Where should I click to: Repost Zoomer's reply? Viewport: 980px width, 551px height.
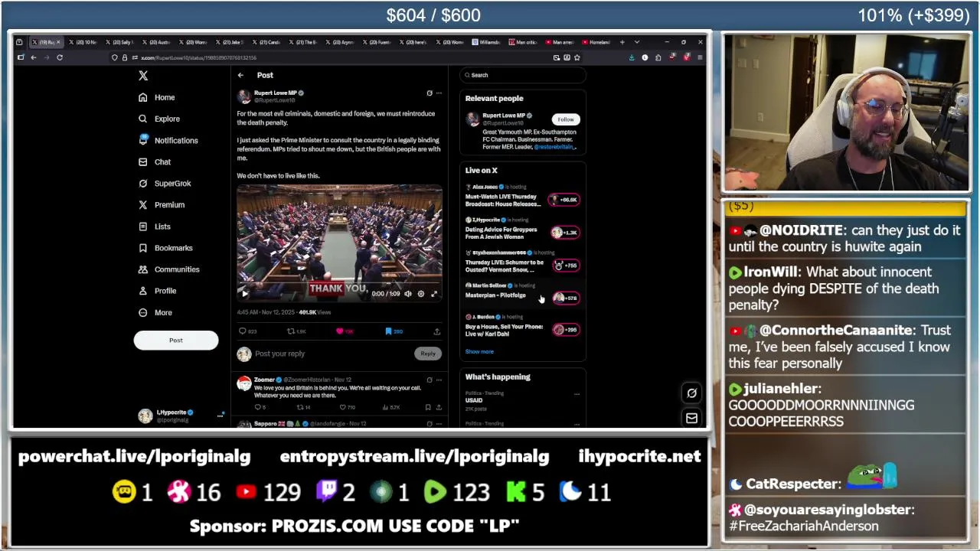pos(300,407)
